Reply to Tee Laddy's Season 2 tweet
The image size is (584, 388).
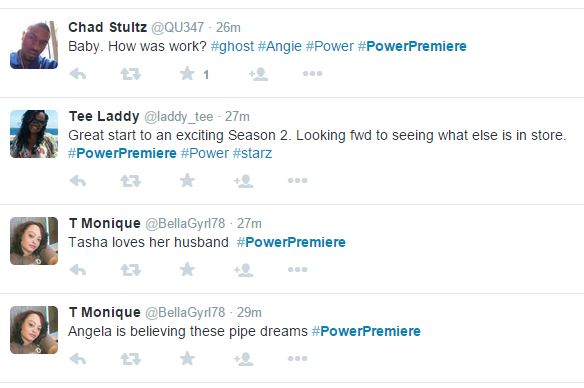point(78,181)
